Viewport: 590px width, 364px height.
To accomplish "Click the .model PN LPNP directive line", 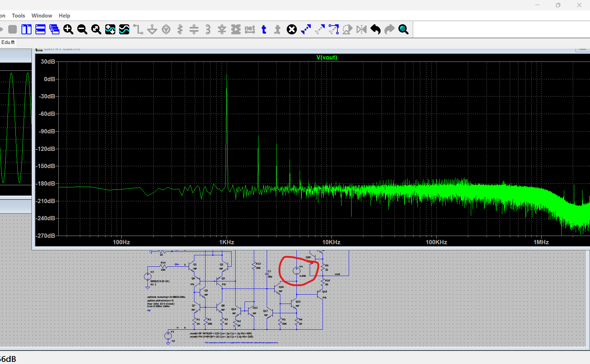I will 221,336.
